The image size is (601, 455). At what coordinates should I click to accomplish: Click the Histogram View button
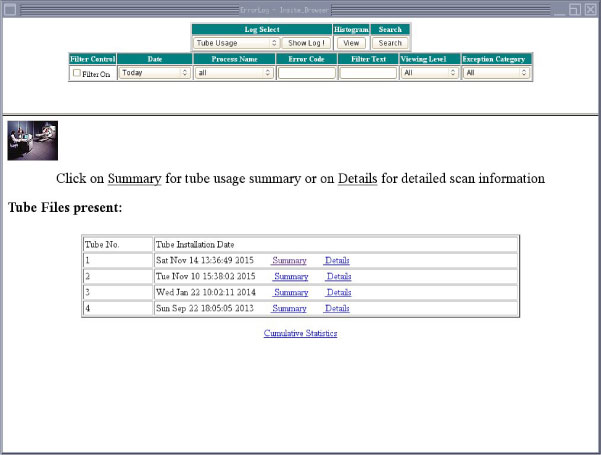click(351, 43)
